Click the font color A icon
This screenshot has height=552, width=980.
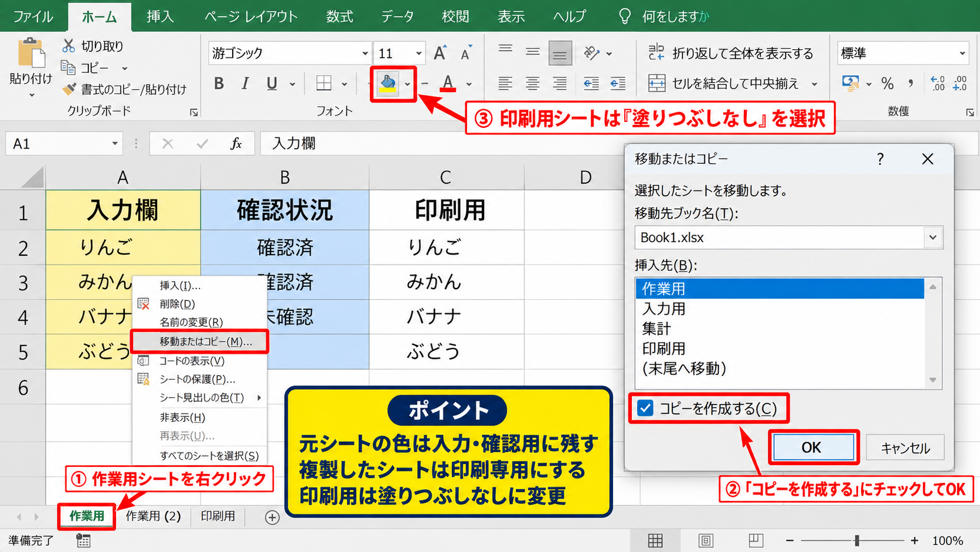pyautogui.click(x=448, y=83)
